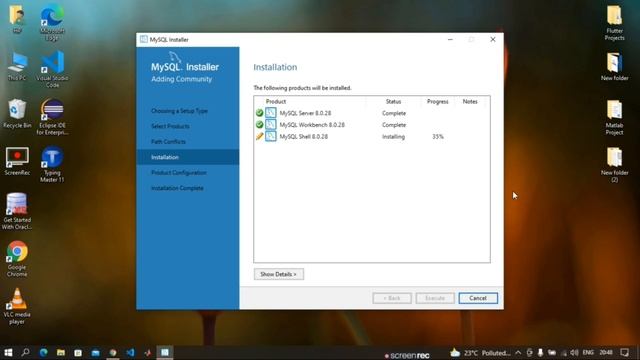
Task: Select the MySQL Server 8.0.28 row name
Action: tap(305, 113)
